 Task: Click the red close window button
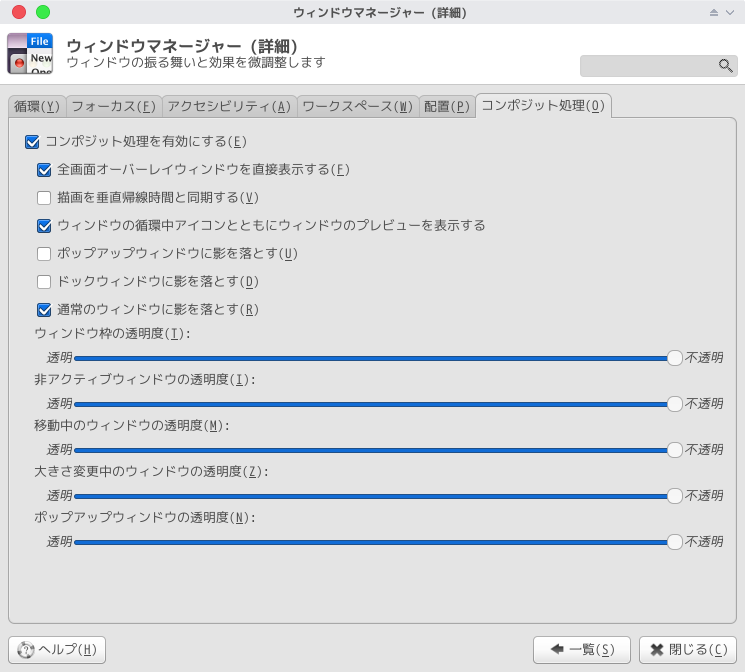click(x=19, y=12)
